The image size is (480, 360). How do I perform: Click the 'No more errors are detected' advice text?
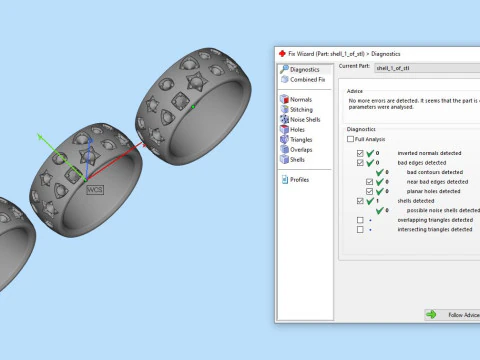414,104
